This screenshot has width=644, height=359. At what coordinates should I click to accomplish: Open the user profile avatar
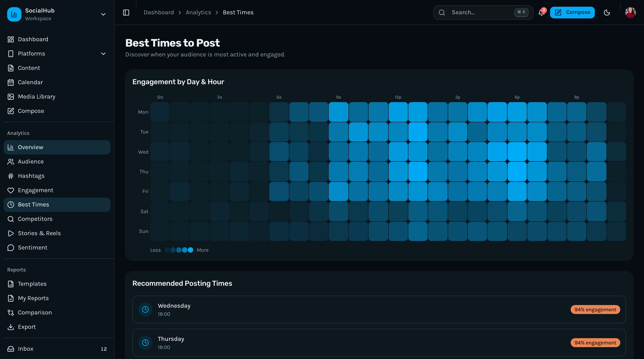point(630,12)
